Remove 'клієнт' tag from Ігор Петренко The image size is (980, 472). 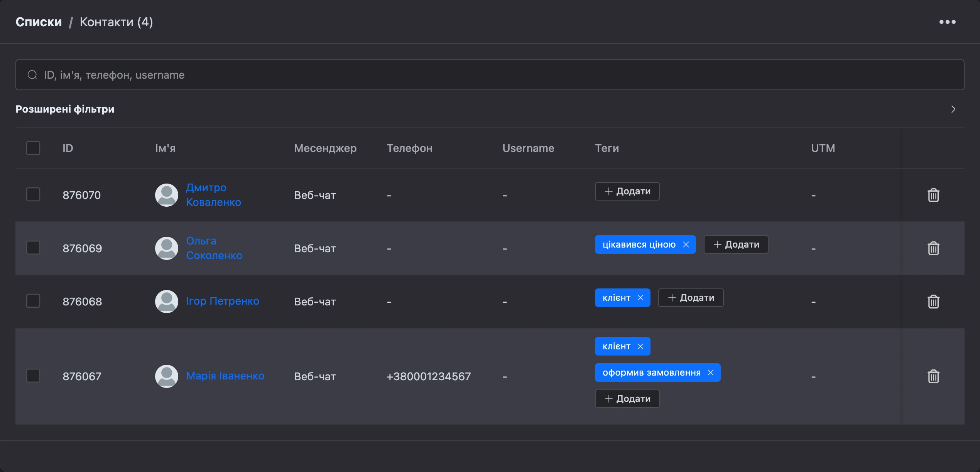click(x=640, y=298)
